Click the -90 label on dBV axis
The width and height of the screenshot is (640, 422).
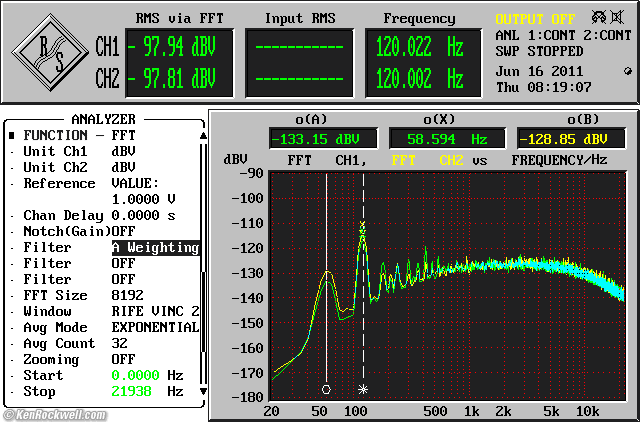coord(251,173)
